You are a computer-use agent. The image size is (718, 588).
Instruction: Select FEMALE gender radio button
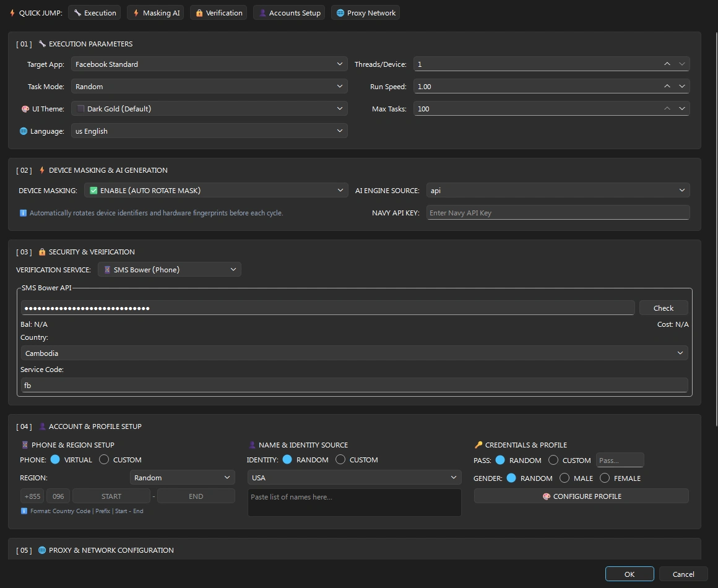(605, 478)
